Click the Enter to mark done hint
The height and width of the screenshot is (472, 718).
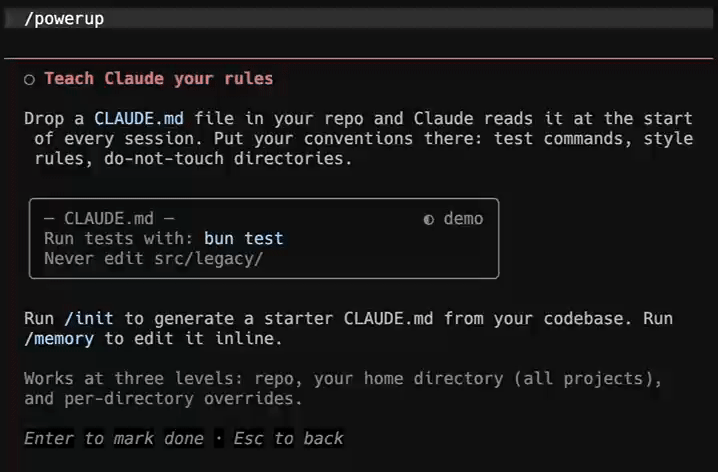click(114, 439)
